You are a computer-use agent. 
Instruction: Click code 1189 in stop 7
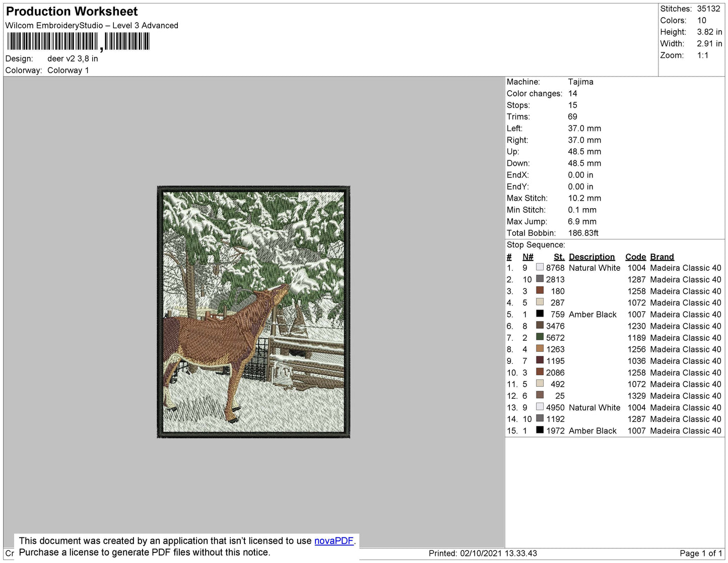(x=636, y=338)
